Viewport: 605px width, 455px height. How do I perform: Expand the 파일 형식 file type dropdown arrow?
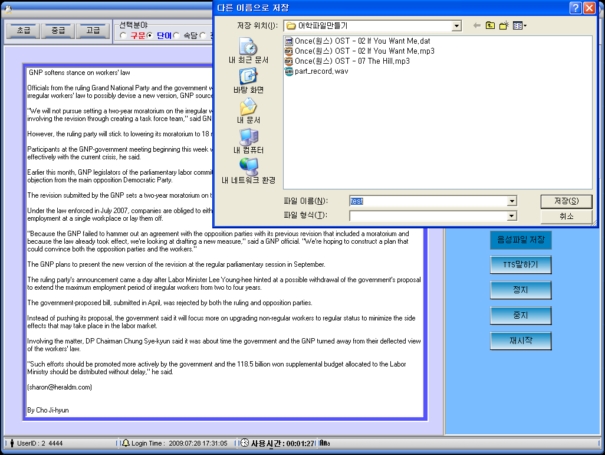[x=512, y=216]
